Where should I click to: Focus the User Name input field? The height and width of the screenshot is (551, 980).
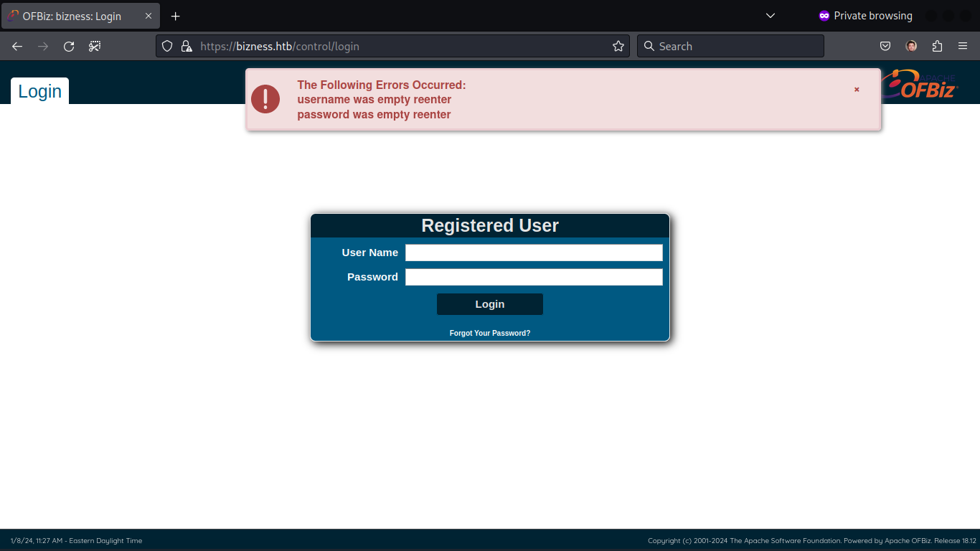pos(534,253)
